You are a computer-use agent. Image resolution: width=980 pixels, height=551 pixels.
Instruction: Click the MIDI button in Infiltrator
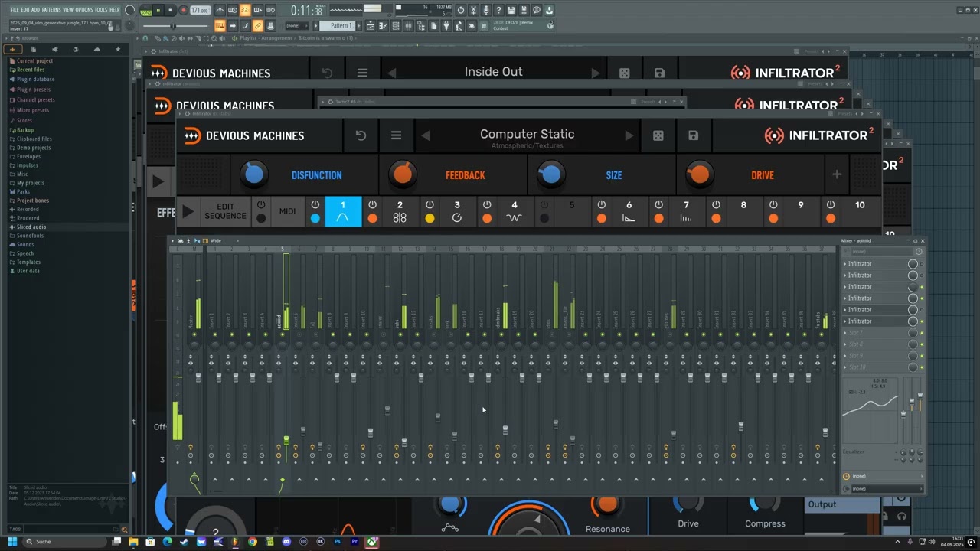click(287, 211)
